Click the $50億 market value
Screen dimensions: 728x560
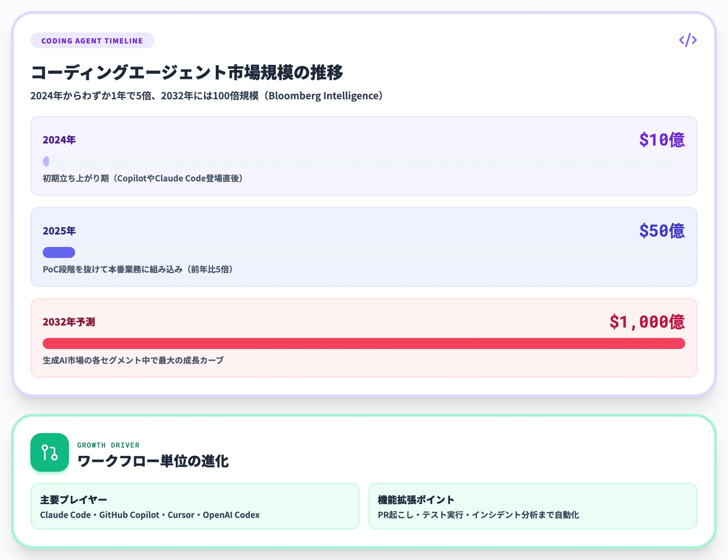point(662,231)
